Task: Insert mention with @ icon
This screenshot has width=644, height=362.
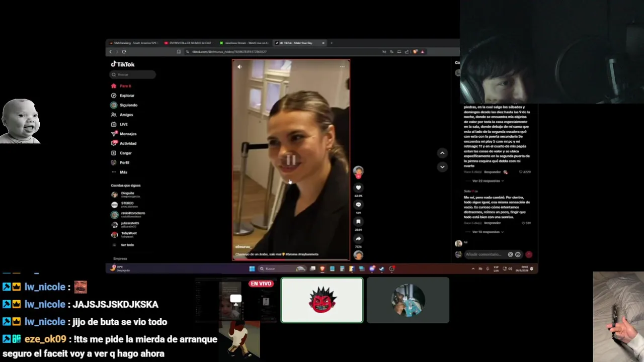Action: (x=510, y=254)
